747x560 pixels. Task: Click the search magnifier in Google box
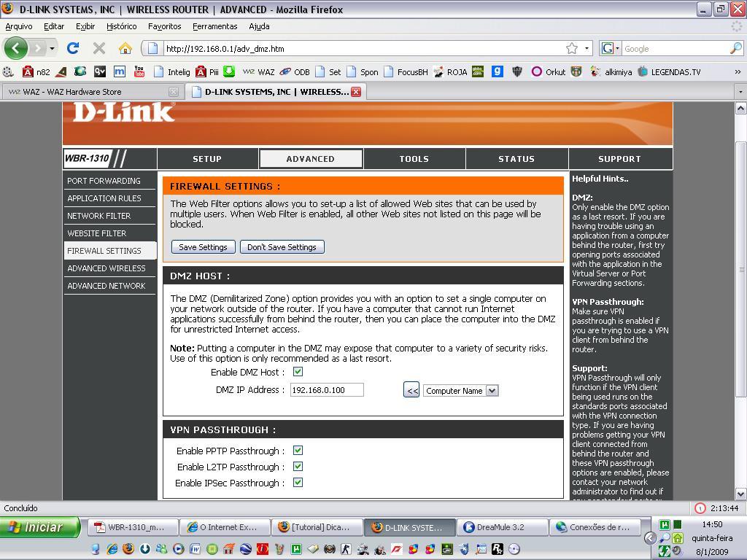pyautogui.click(x=736, y=48)
